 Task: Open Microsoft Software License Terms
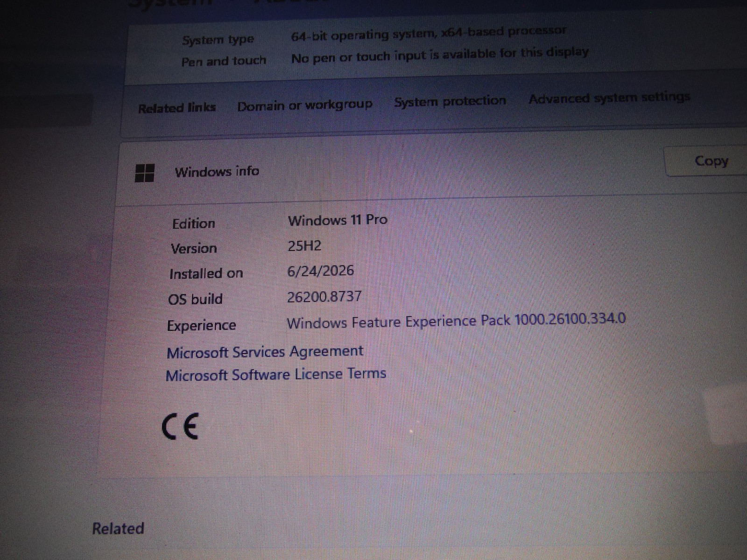tap(276, 375)
